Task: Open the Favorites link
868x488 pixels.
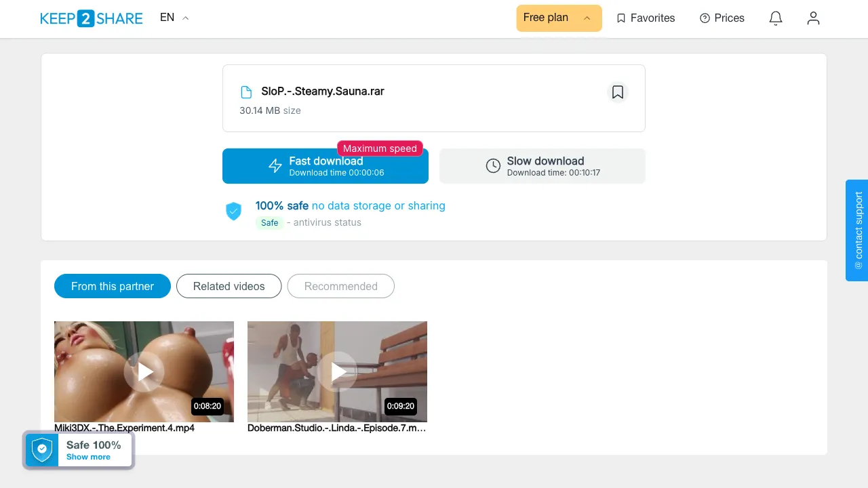Action: 646,18
